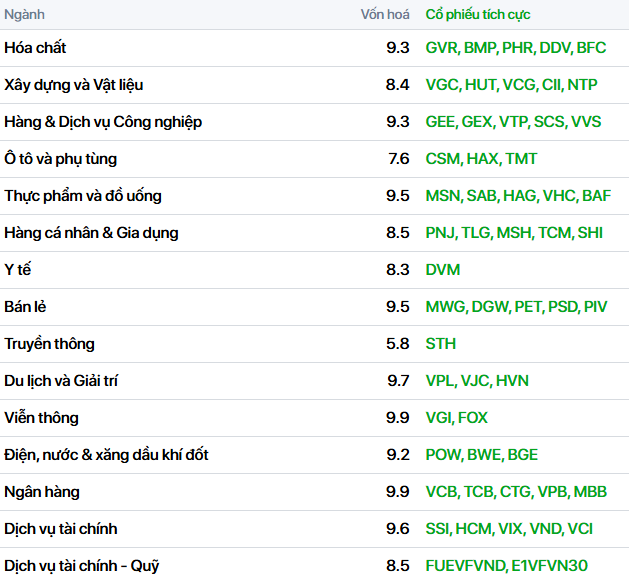Screen dimensions: 629x580
Task: Click the GEX stock symbol
Action: [x=477, y=122]
